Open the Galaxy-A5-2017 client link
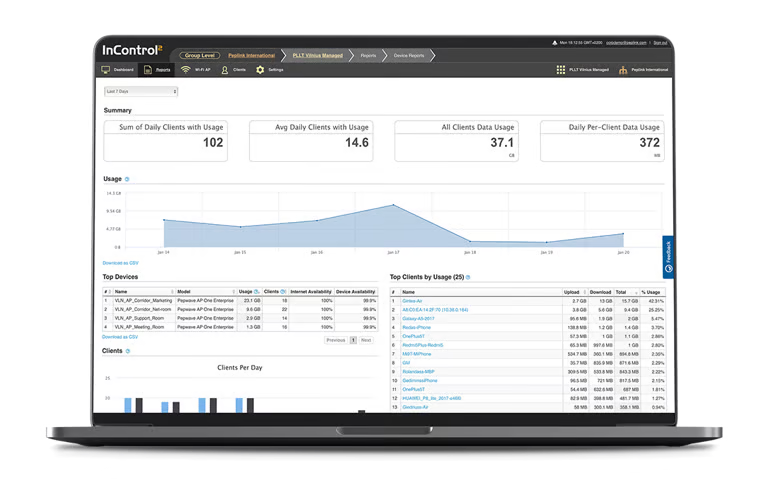Image resolution: width=768 pixels, height=495 pixels. [418, 319]
